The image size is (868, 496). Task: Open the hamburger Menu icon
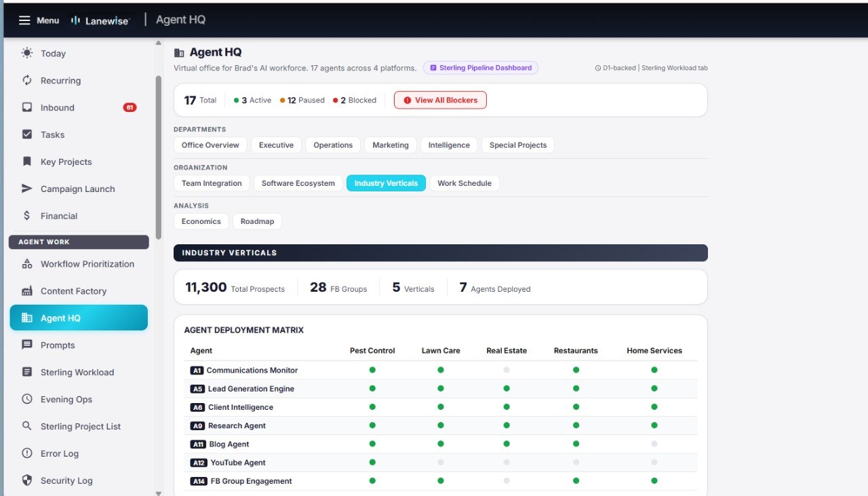pos(24,20)
